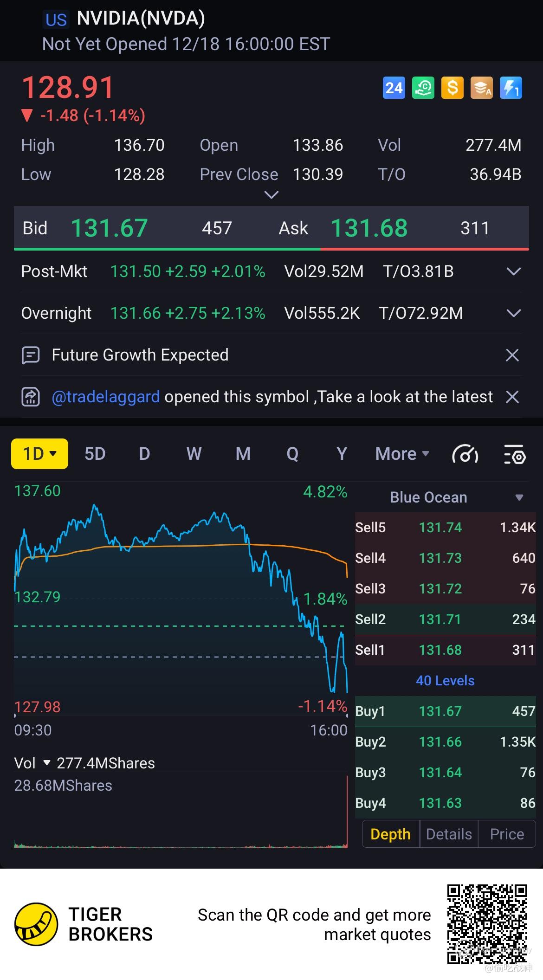Select the Depth tab
This screenshot has width=543, height=980.
pos(391,834)
